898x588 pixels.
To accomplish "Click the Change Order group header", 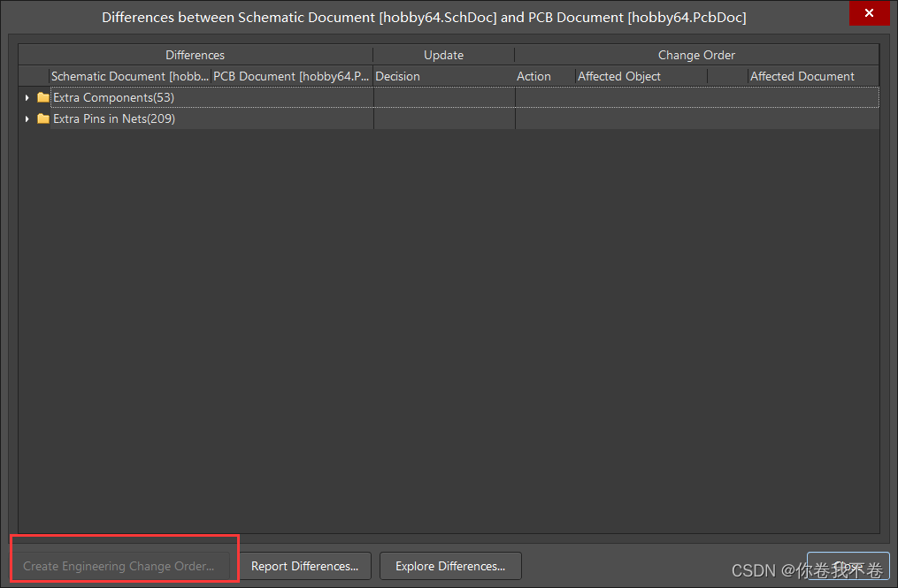I will point(696,55).
